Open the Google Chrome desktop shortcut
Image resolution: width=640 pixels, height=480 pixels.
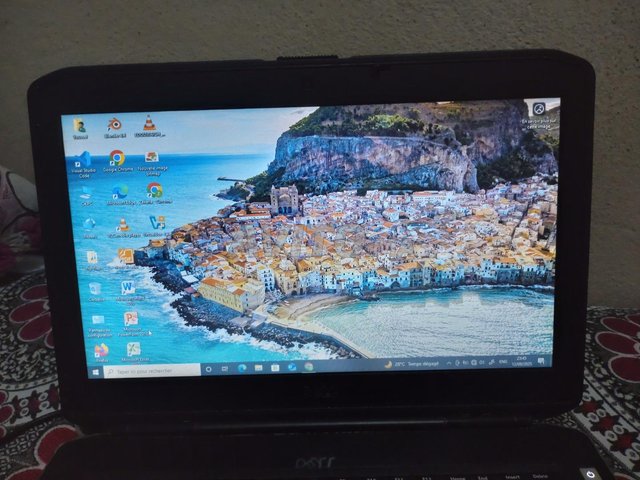click(117, 158)
